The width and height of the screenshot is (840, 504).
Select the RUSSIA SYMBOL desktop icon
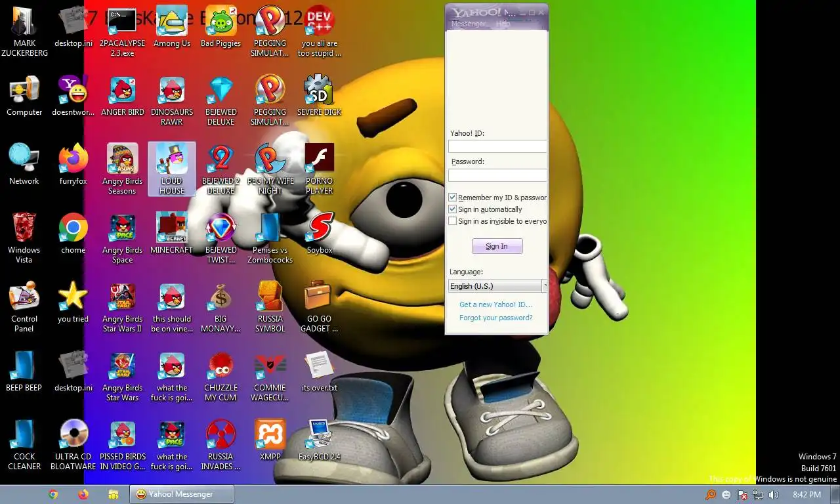(270, 307)
